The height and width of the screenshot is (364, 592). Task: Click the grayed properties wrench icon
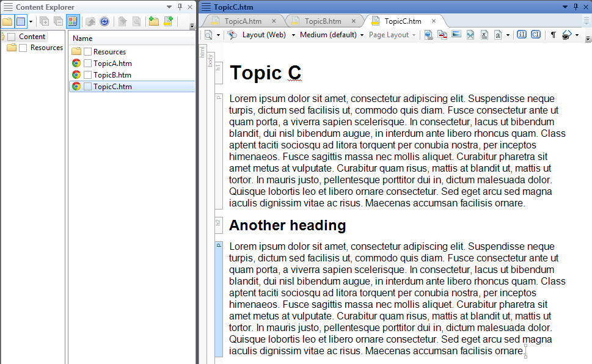tap(137, 21)
